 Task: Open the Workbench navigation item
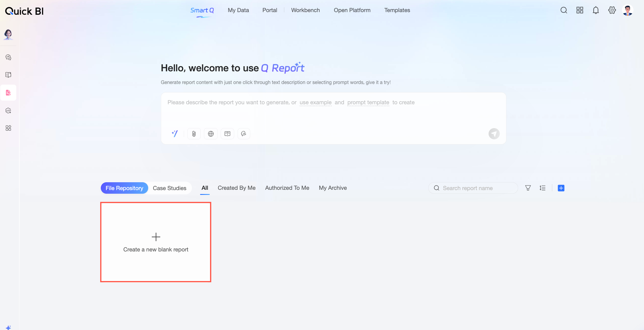tap(305, 10)
